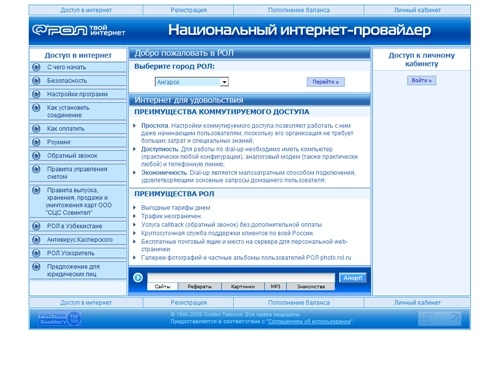Select the 'MP3' search tab
Image resolution: width=500 pixels, height=375 pixels.
pyautogui.click(x=275, y=286)
